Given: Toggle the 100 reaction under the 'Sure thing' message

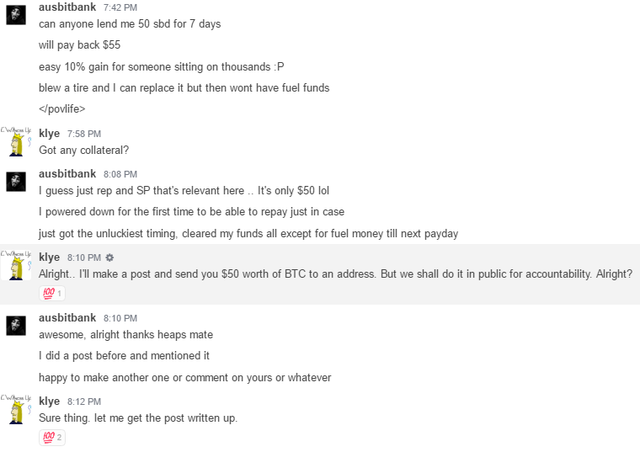Looking at the screenshot, I should click(x=51, y=437).
